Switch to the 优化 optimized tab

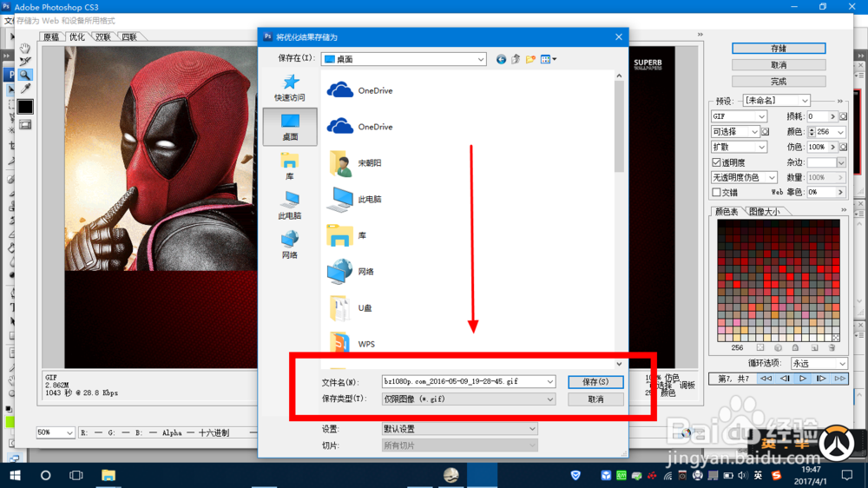pyautogui.click(x=77, y=37)
